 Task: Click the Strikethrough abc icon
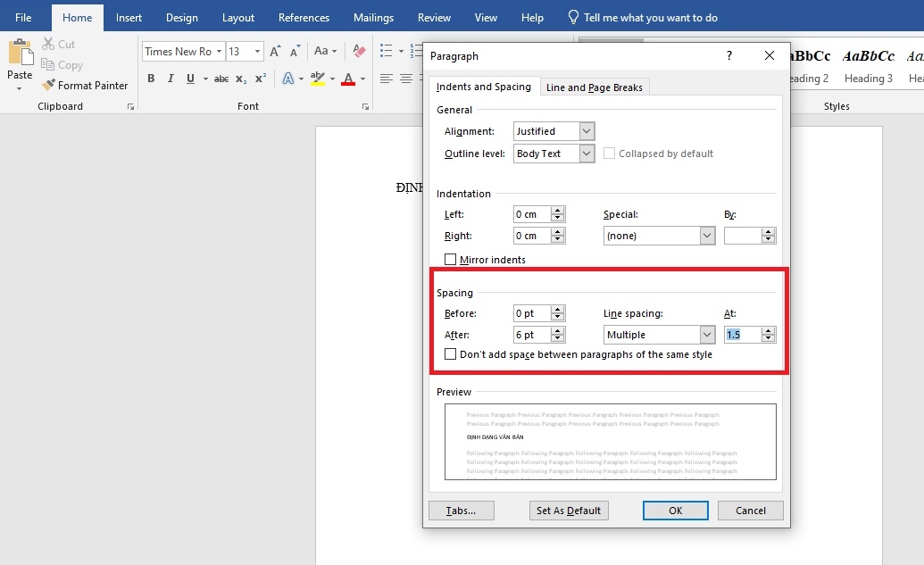221,79
